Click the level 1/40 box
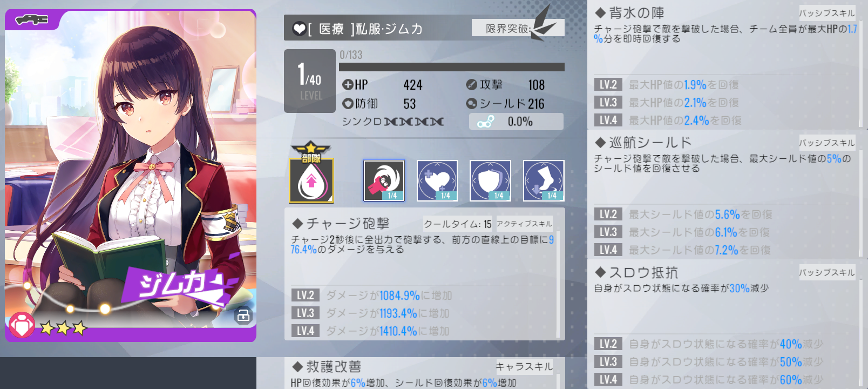The height and width of the screenshot is (389, 868). [x=310, y=81]
